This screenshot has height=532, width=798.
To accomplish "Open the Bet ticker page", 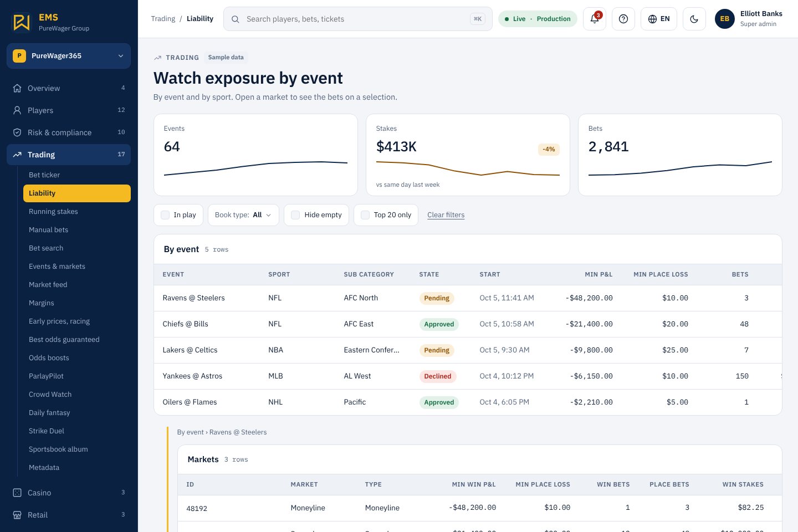I will [77, 175].
